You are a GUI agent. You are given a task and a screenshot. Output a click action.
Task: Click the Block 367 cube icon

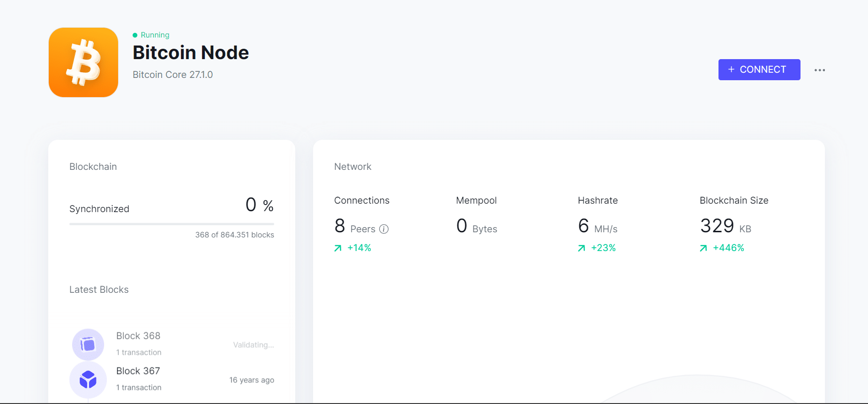(x=88, y=380)
